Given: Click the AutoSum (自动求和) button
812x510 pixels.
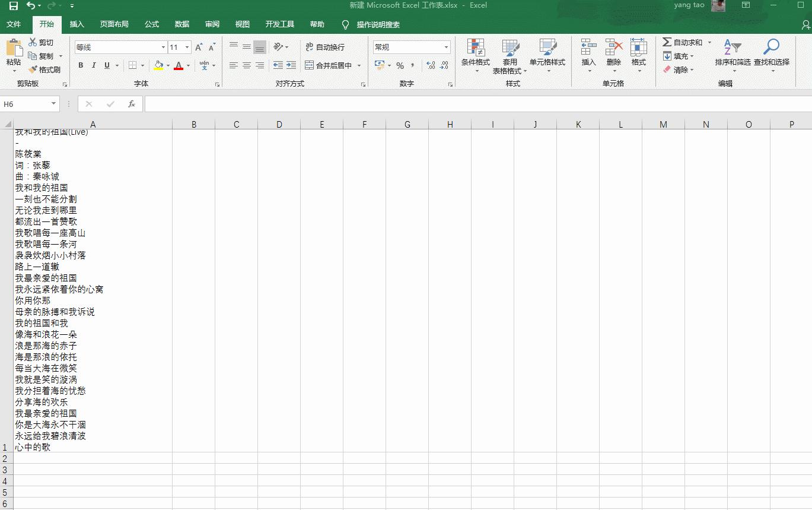Looking at the screenshot, I should click(x=682, y=42).
